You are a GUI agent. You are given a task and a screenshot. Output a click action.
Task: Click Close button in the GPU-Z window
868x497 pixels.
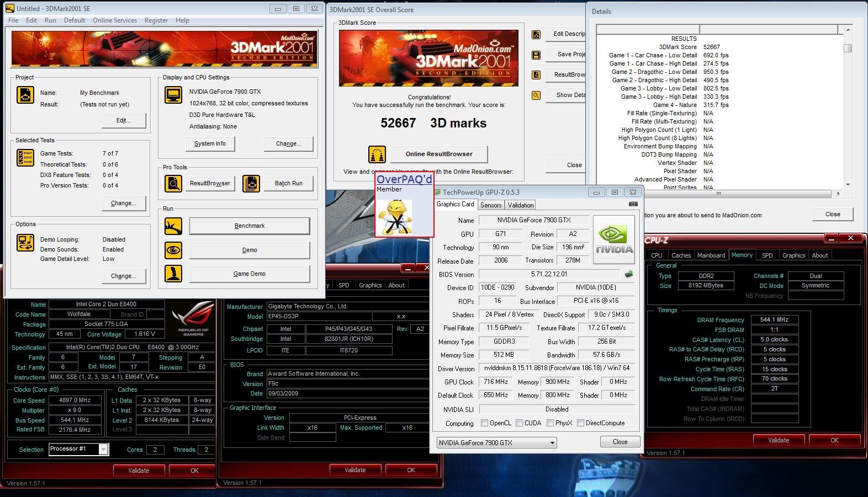(x=620, y=442)
